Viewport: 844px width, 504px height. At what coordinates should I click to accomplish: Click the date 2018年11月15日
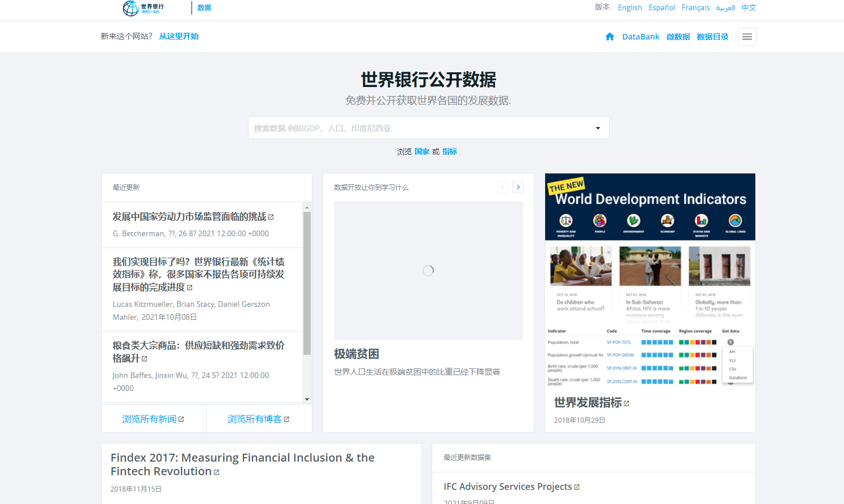136,489
